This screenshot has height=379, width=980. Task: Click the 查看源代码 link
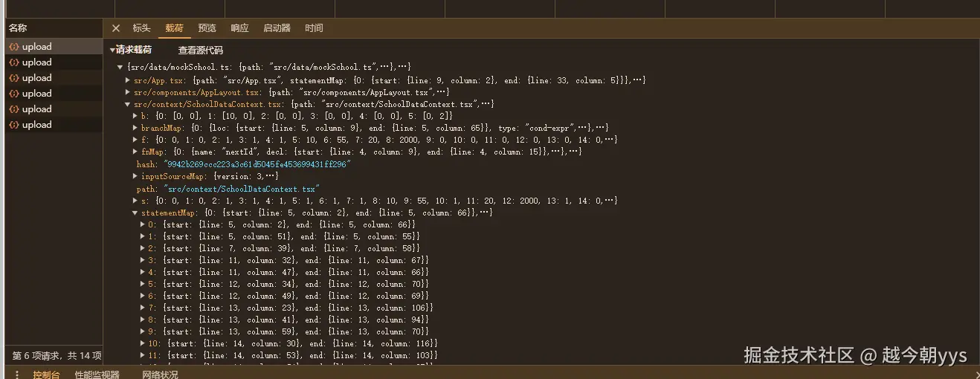201,51
